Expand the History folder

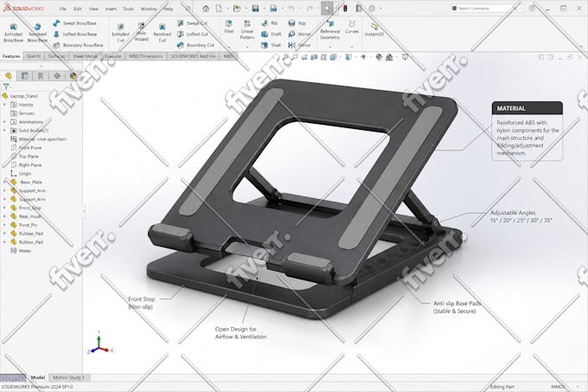click(4, 105)
